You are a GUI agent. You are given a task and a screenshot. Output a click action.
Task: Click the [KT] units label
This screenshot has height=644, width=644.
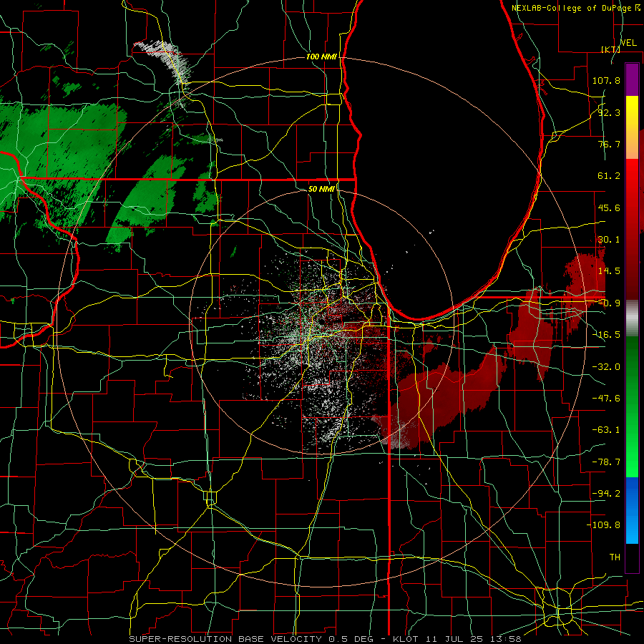tap(611, 49)
